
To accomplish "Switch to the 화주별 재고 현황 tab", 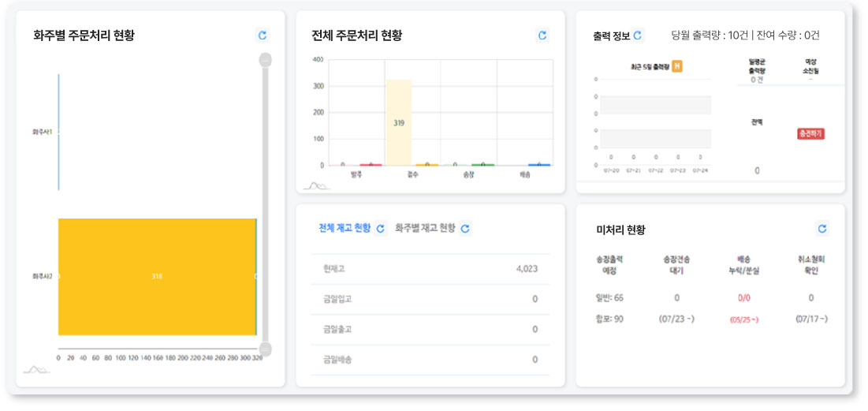I will click(x=425, y=228).
